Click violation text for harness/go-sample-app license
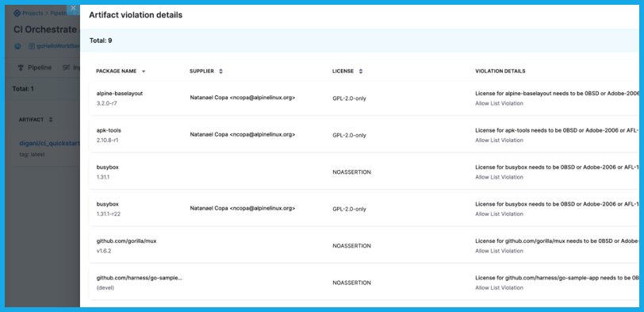The width and height of the screenshot is (644, 312). click(558, 279)
